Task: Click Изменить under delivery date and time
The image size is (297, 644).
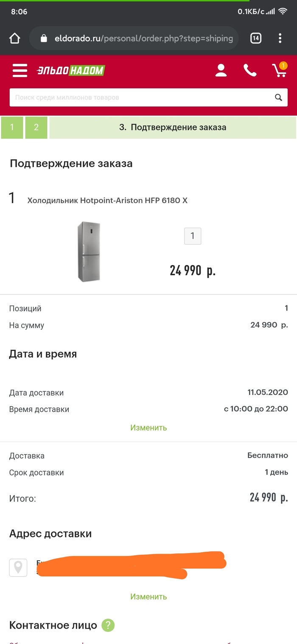Action: [148, 428]
